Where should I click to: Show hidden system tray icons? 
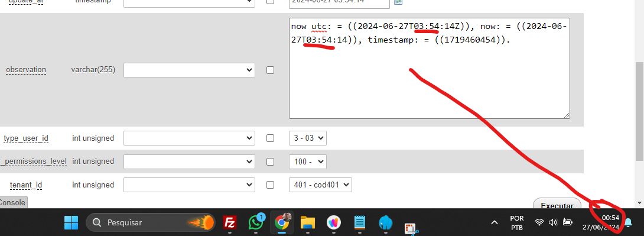[495, 222]
